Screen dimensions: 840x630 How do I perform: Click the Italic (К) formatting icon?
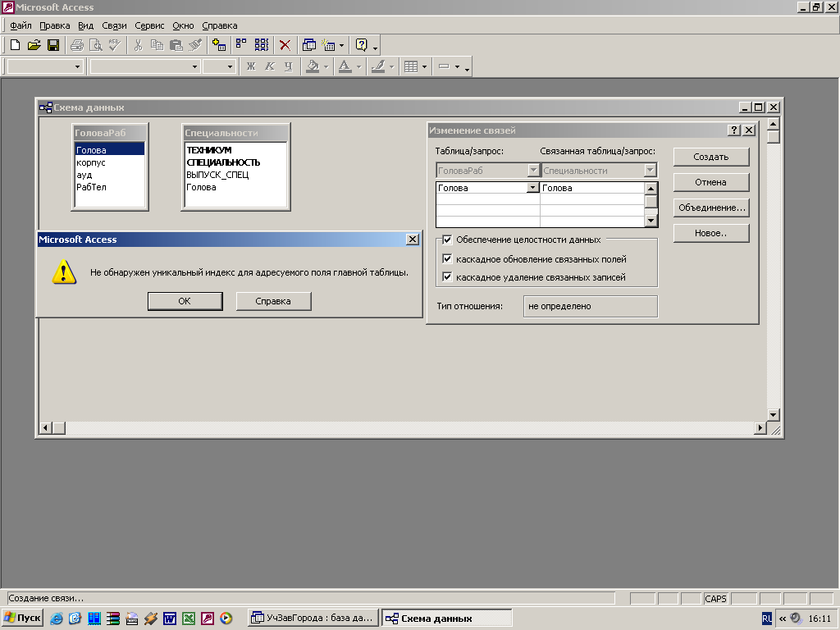pyautogui.click(x=269, y=66)
